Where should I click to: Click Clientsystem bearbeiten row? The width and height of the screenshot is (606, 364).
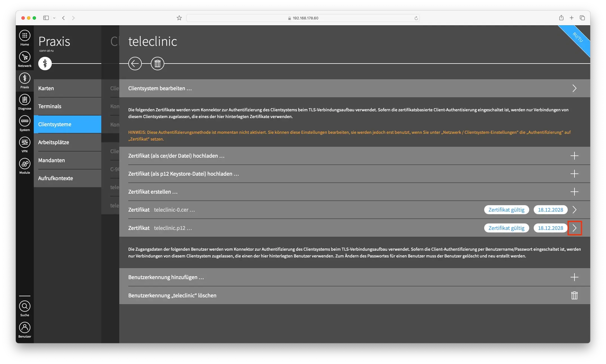(x=355, y=88)
